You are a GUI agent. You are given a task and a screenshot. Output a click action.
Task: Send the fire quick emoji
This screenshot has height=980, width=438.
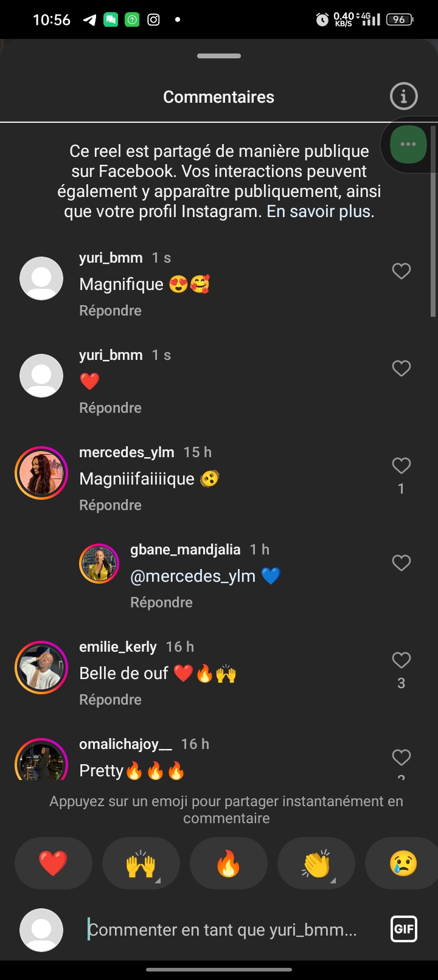228,863
